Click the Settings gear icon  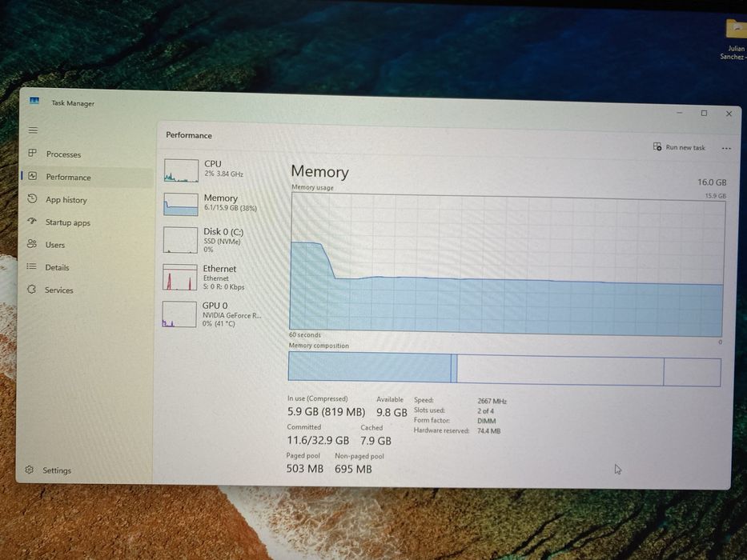30,470
